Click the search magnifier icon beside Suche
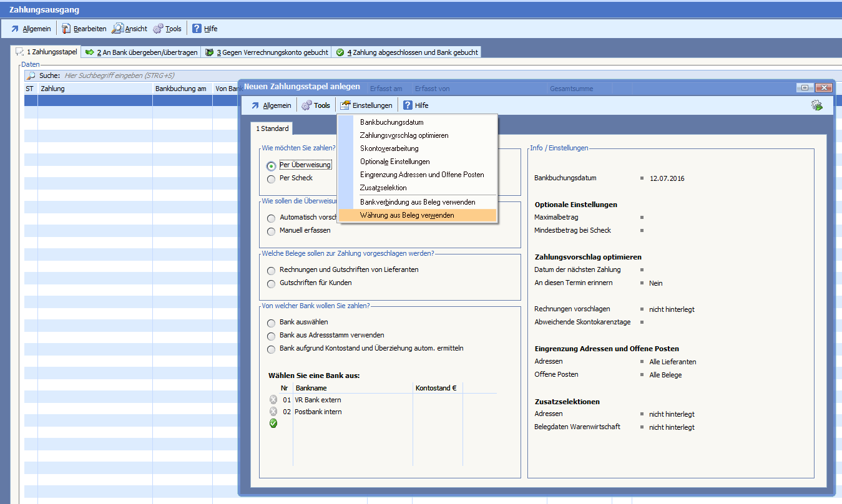842x504 pixels. pyautogui.click(x=31, y=75)
